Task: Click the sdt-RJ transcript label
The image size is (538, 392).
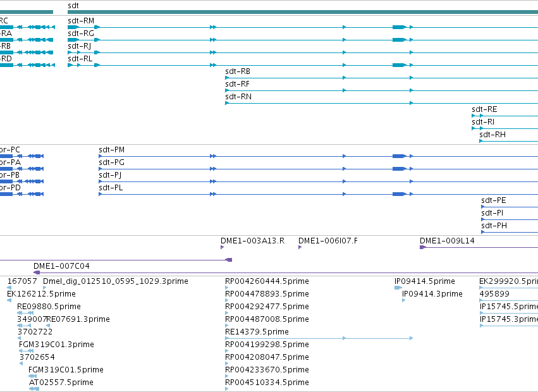Action: click(79, 46)
